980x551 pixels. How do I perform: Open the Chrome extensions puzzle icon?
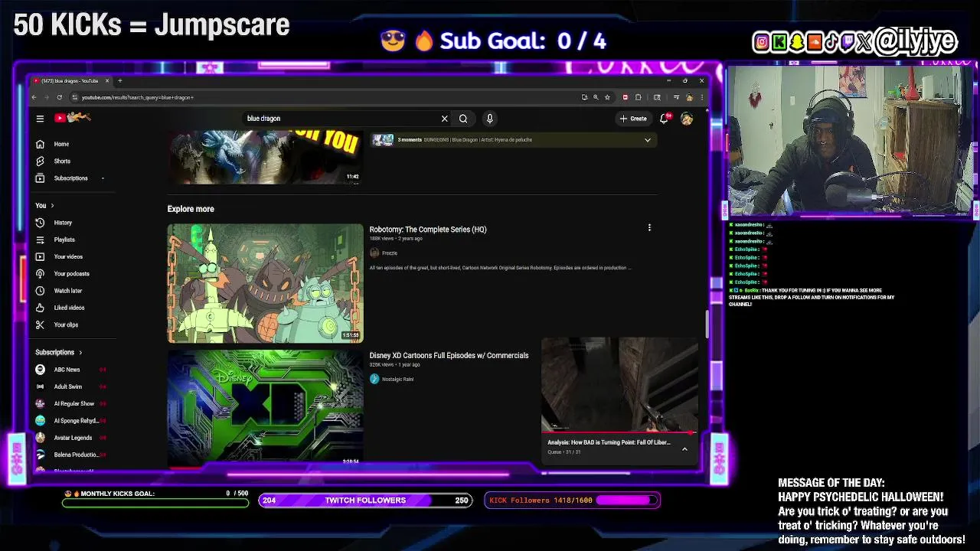638,97
